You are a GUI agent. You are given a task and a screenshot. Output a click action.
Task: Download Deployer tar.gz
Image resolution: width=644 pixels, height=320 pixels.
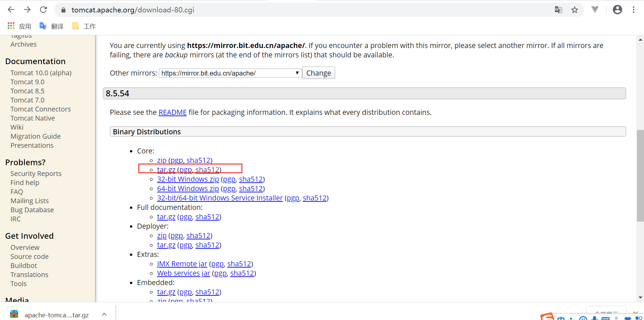[x=166, y=245]
